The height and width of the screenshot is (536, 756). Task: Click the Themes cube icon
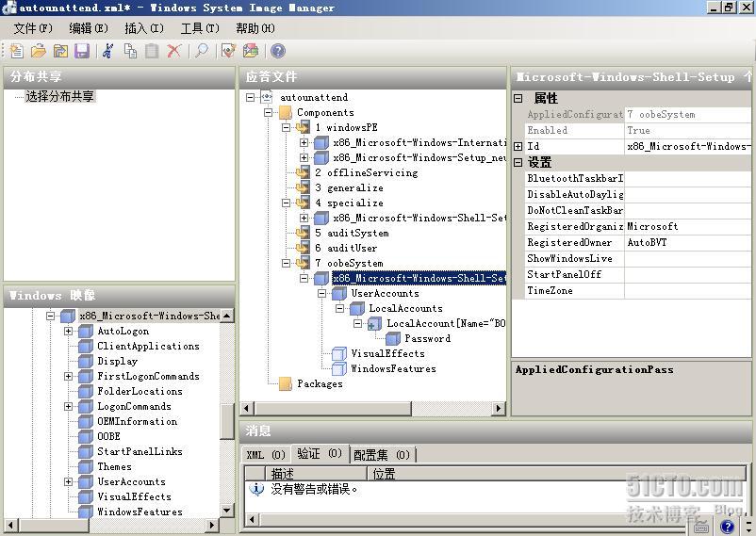click(86, 466)
